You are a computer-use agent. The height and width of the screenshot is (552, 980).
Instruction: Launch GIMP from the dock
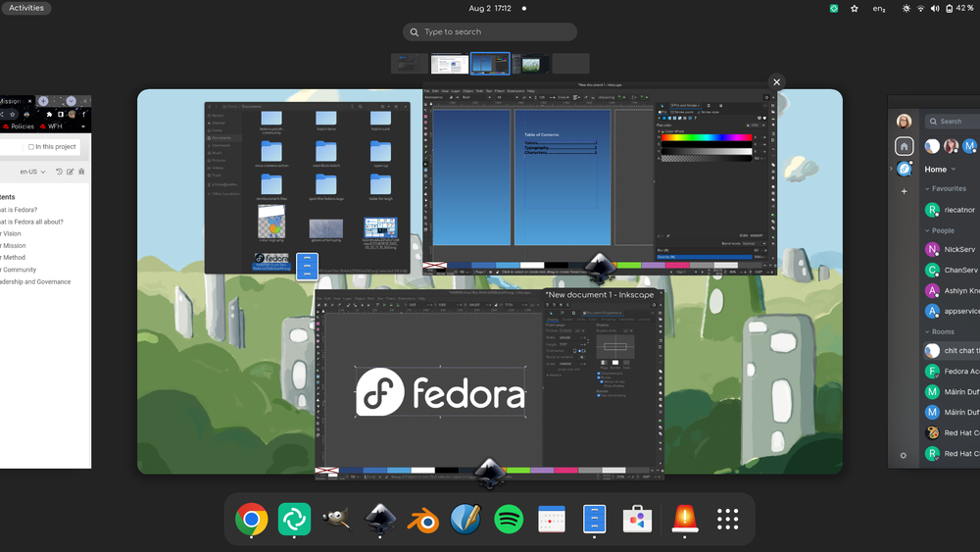point(337,520)
